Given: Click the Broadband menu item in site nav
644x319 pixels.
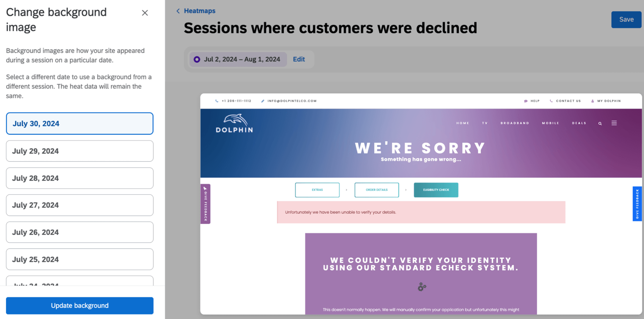Looking at the screenshot, I should (514, 123).
